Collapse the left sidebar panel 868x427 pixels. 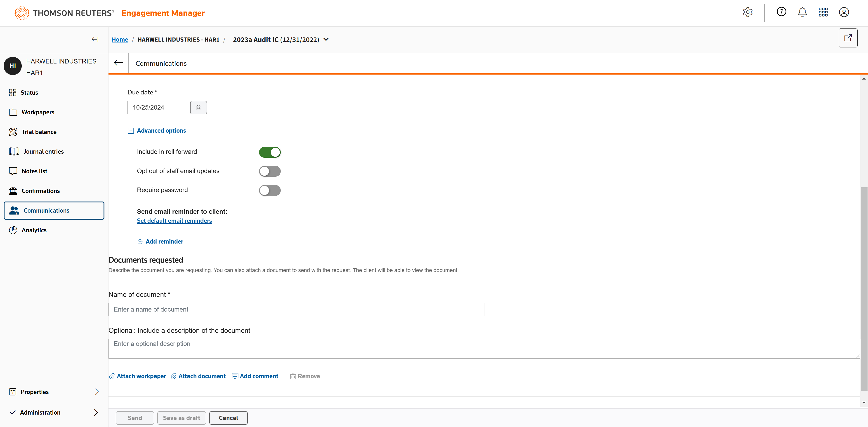click(x=95, y=39)
